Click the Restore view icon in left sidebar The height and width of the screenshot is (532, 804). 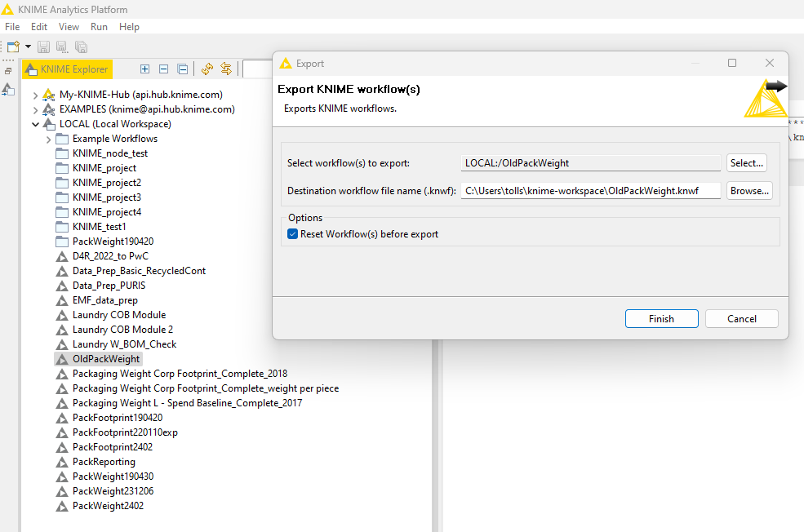[8, 71]
